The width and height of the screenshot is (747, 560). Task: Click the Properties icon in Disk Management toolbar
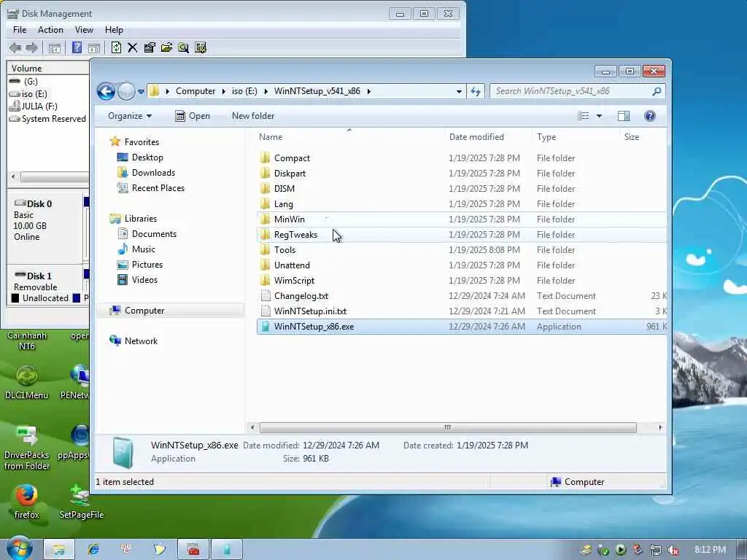[x=150, y=47]
